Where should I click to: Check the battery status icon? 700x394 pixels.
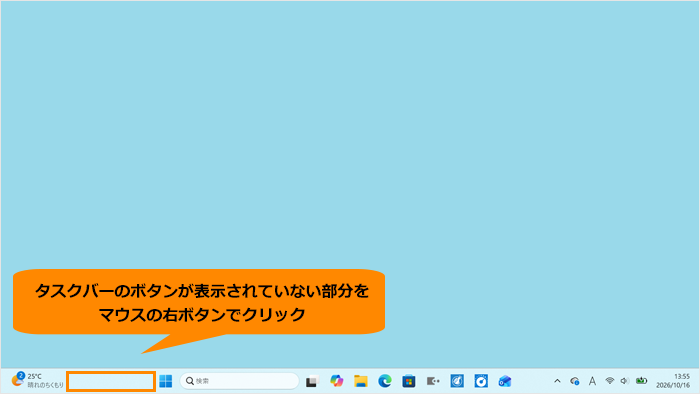(x=642, y=381)
